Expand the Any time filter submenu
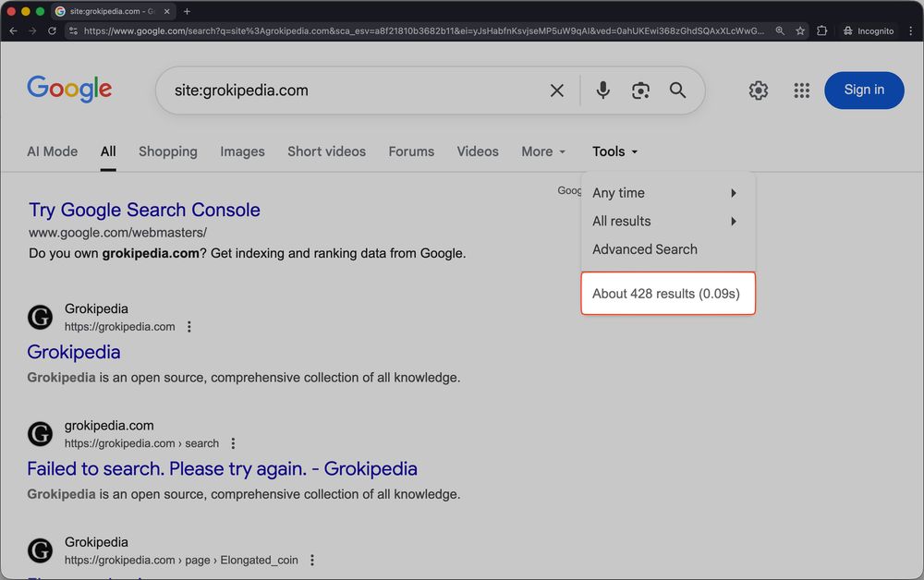 668,193
